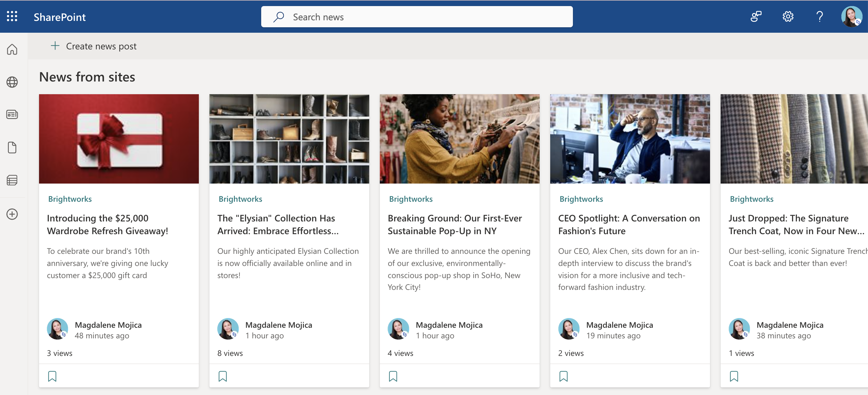Image resolution: width=868 pixels, height=395 pixels.
Task: Open the Microsoft 365 app launcher
Action: click(x=12, y=17)
